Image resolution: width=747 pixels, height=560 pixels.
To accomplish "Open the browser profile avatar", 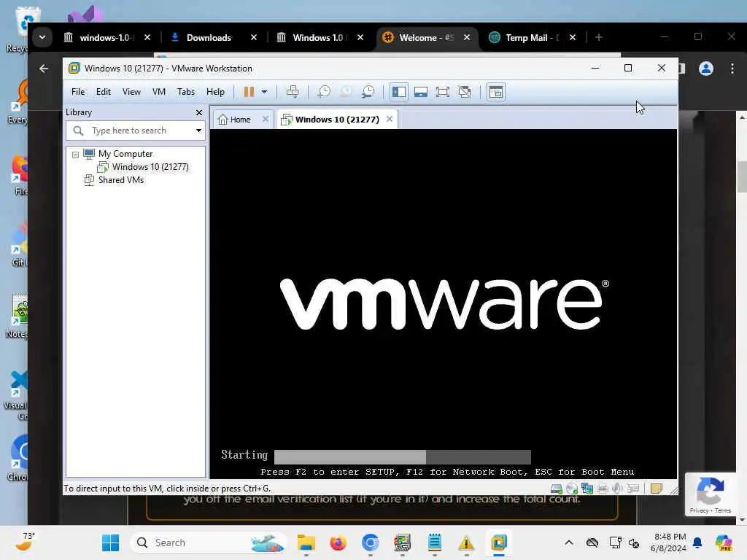I will [706, 69].
